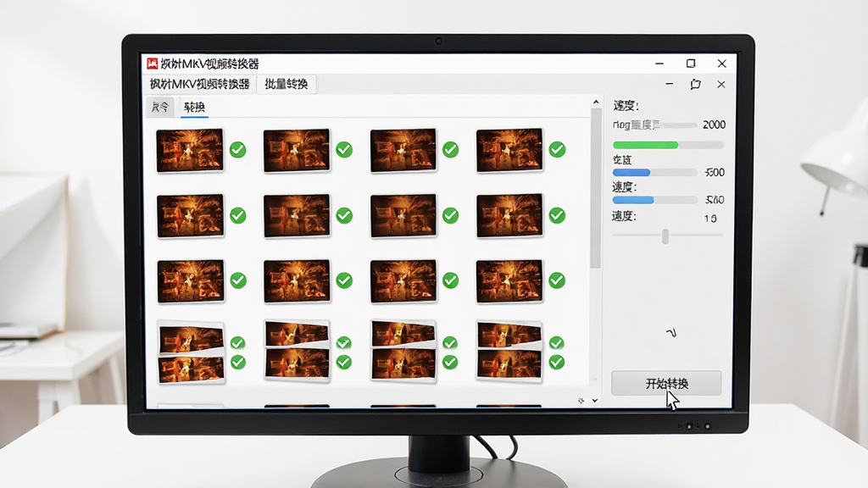This screenshot has width=868, height=488.
Task: Minimize the inner panel below the title bar
Action: [x=670, y=84]
